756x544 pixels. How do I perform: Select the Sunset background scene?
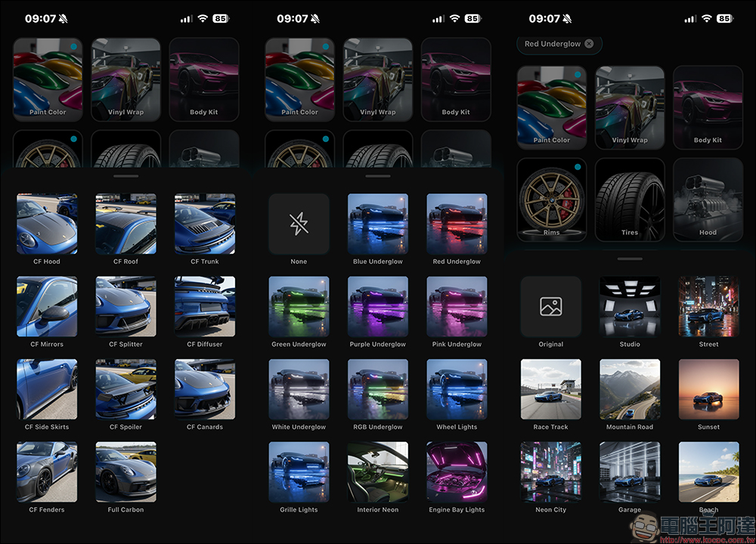point(708,389)
